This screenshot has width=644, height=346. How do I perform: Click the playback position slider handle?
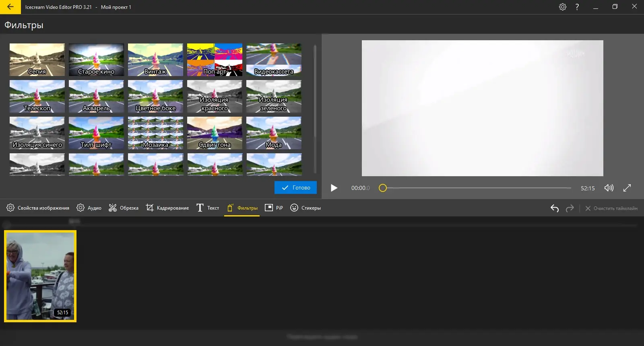tap(383, 188)
